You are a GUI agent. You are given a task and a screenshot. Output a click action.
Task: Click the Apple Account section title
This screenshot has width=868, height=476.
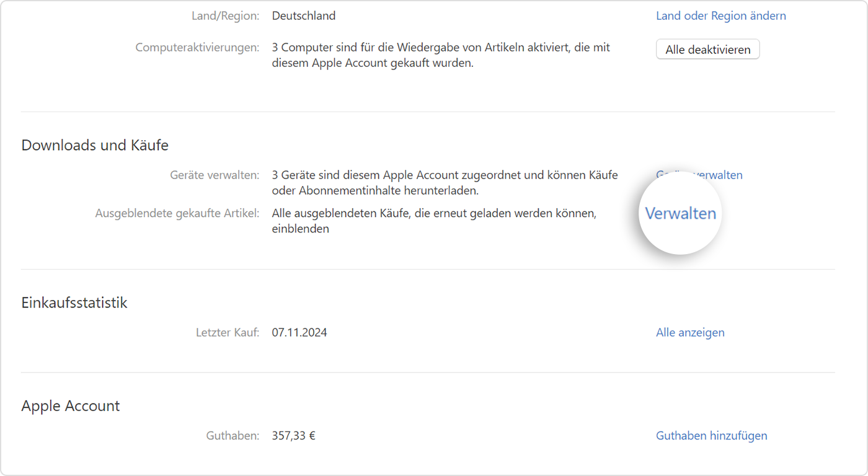[x=70, y=405]
